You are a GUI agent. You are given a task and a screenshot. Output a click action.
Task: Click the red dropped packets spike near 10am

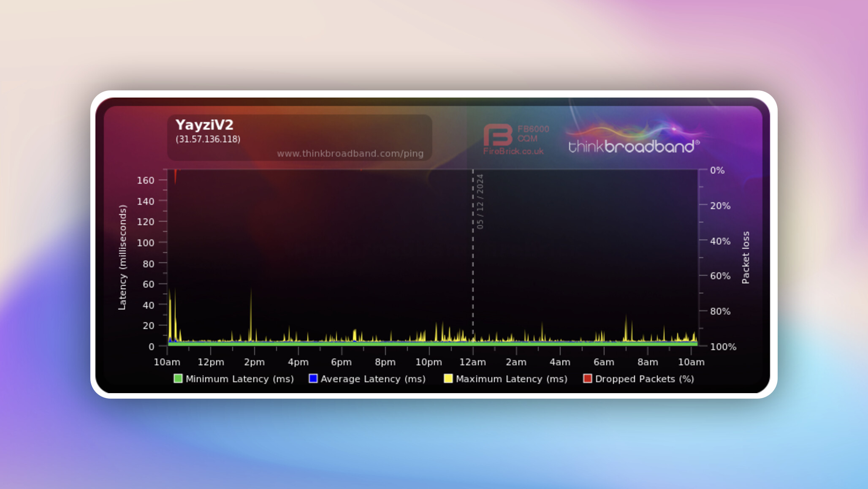click(175, 176)
